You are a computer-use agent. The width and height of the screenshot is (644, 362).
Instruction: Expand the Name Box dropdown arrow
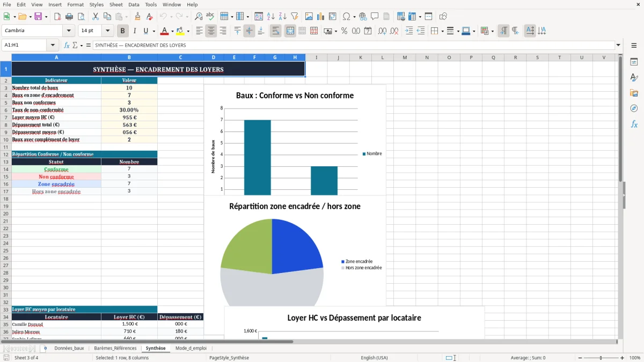53,45
